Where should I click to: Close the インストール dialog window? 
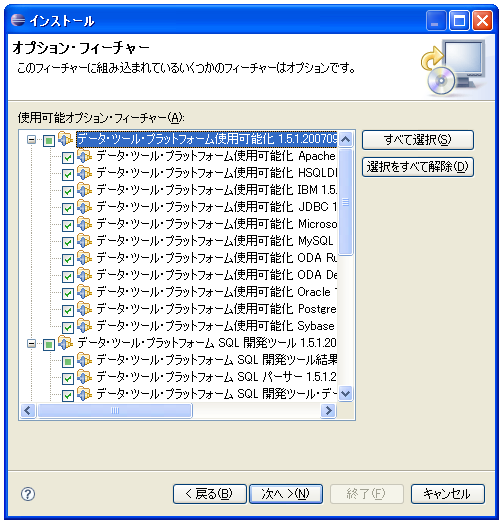pos(482,21)
